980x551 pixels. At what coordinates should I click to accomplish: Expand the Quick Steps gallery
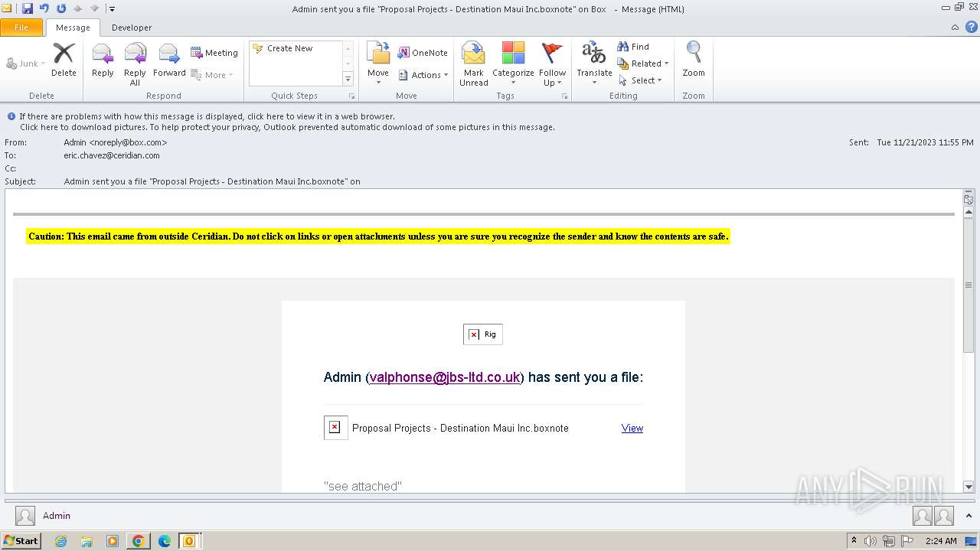coord(348,80)
